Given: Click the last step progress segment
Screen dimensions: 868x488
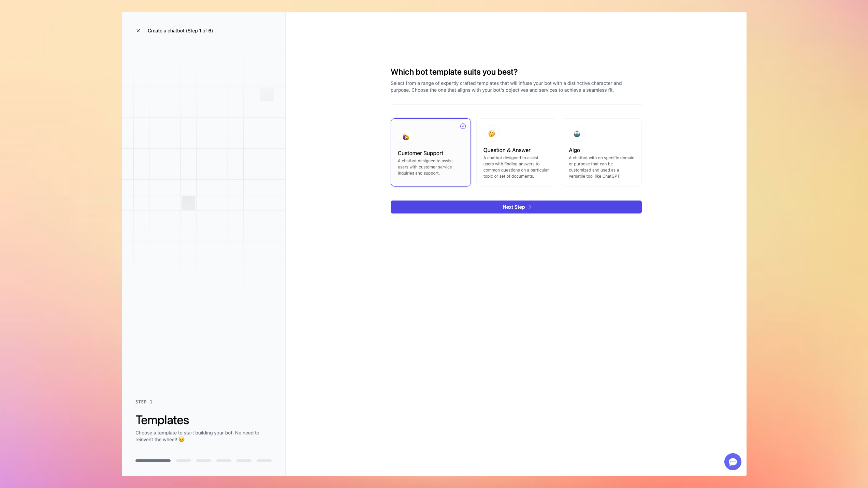Looking at the screenshot, I should click(x=264, y=460).
